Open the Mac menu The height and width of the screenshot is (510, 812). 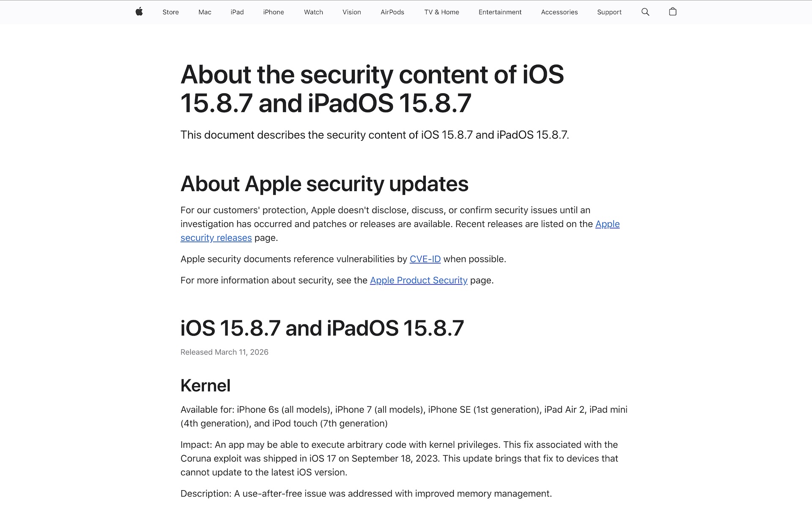click(x=205, y=12)
